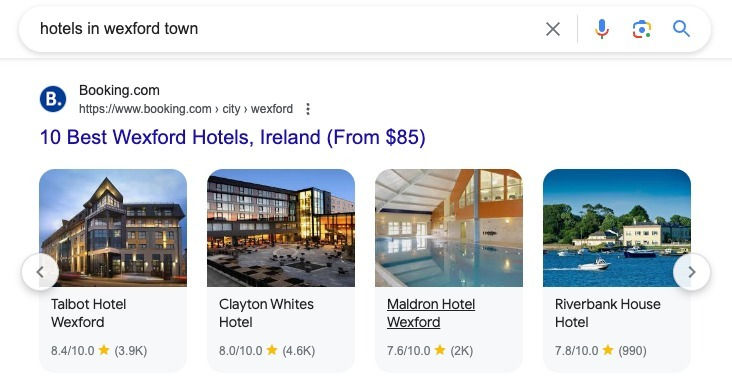Screen dimensions: 732x386
Task: Clear the search box with the X icon
Action: point(553,29)
